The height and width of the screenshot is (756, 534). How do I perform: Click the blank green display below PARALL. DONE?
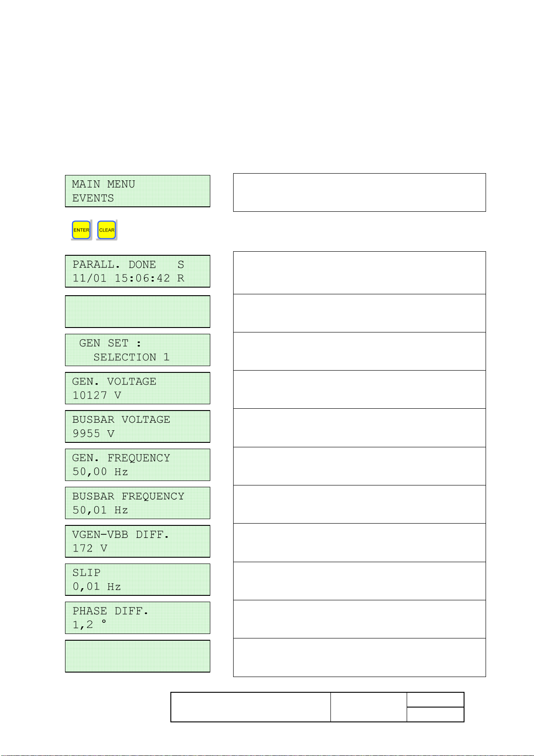pos(138,311)
